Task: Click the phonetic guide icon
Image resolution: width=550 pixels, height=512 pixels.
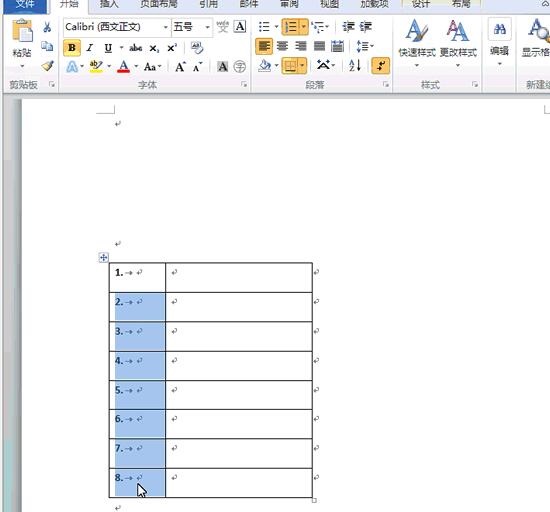Action: click(x=222, y=27)
